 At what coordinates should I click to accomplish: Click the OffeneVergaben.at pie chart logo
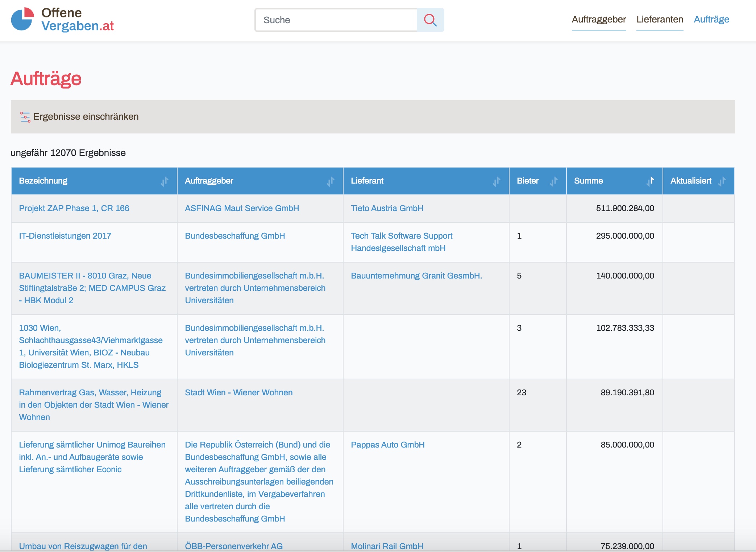(22, 19)
